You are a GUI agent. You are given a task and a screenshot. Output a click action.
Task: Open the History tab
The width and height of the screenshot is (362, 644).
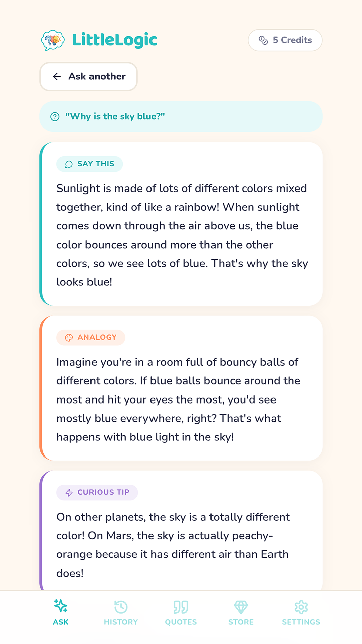121,612
